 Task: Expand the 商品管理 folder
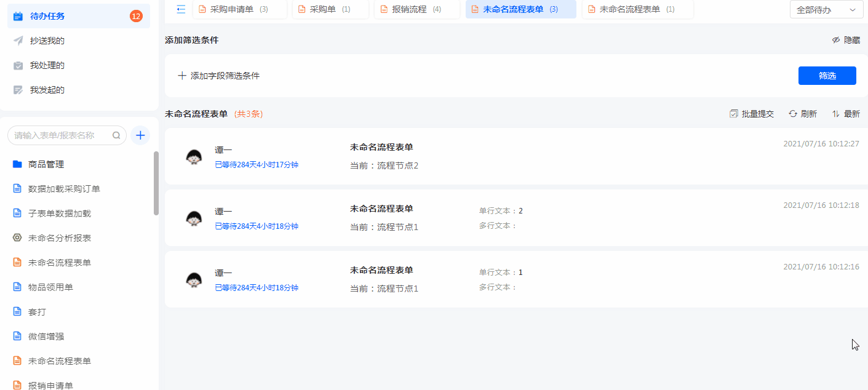click(17, 164)
